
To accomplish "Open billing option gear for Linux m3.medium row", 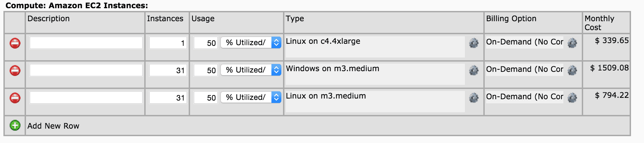I will (572, 98).
